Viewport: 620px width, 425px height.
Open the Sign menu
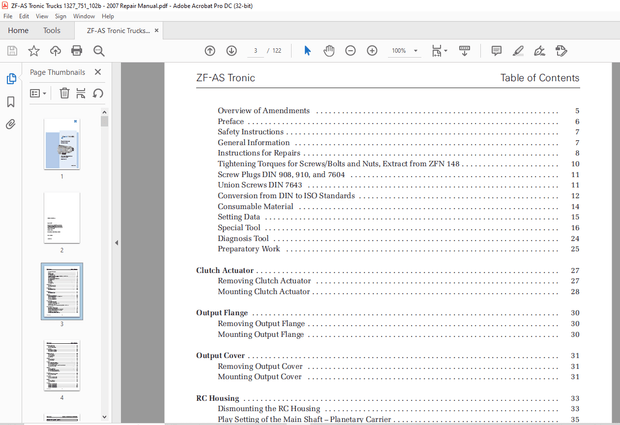click(x=60, y=16)
